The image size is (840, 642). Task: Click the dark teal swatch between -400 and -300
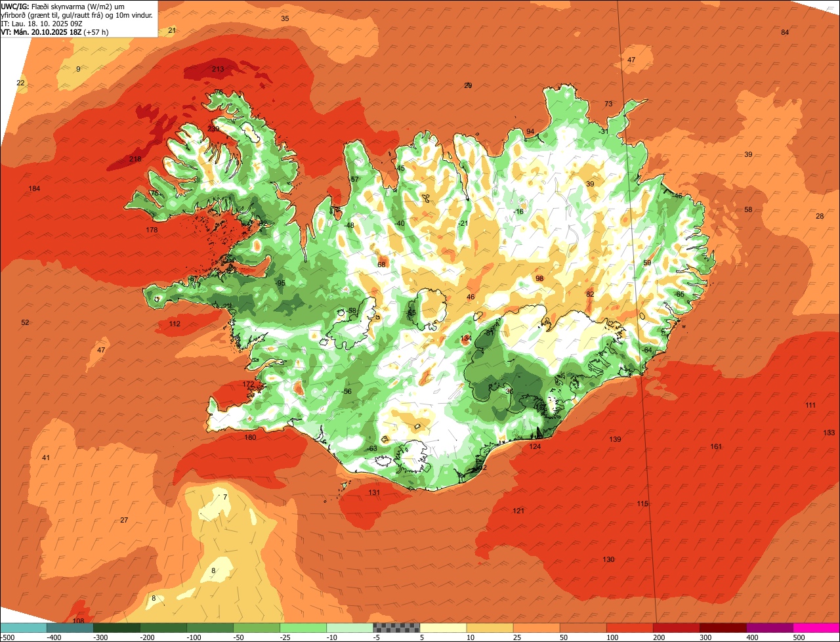[70, 628]
